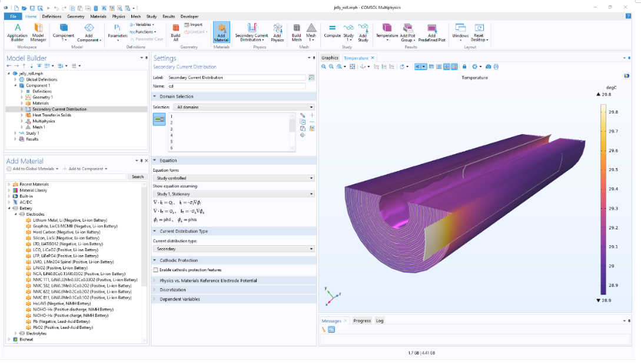Toggle the Activate Selection button beside domain list

(159, 119)
